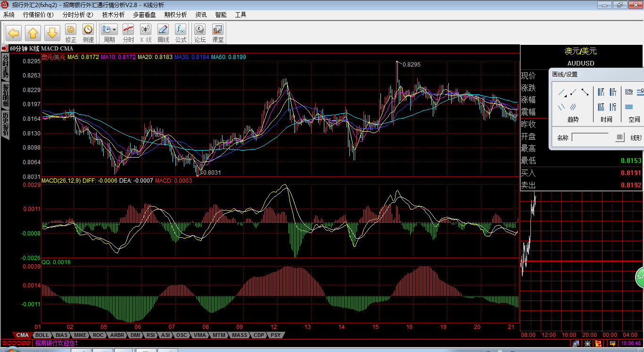Viewport: 644px width, 352px height.
Task: Click the list button beside name field
Action: pyautogui.click(x=620, y=138)
